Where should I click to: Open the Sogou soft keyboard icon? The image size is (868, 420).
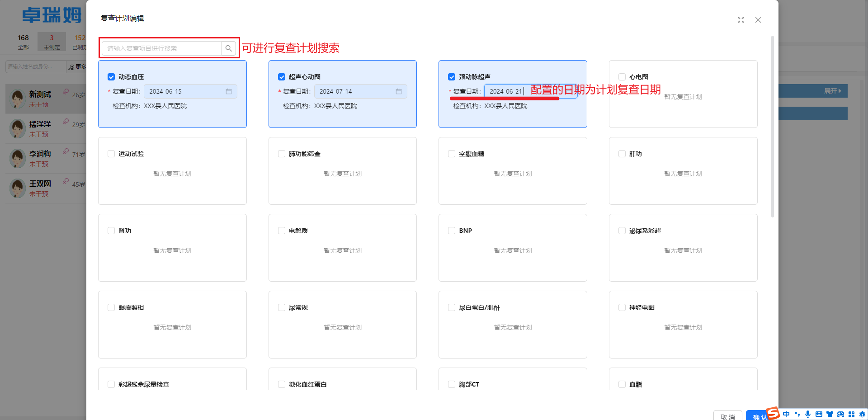coord(819,414)
